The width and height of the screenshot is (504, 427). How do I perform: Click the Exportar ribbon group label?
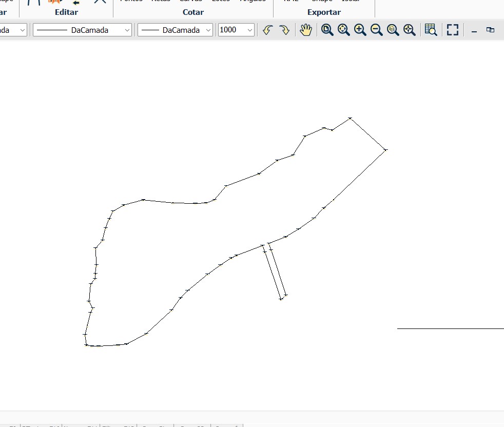coord(324,12)
